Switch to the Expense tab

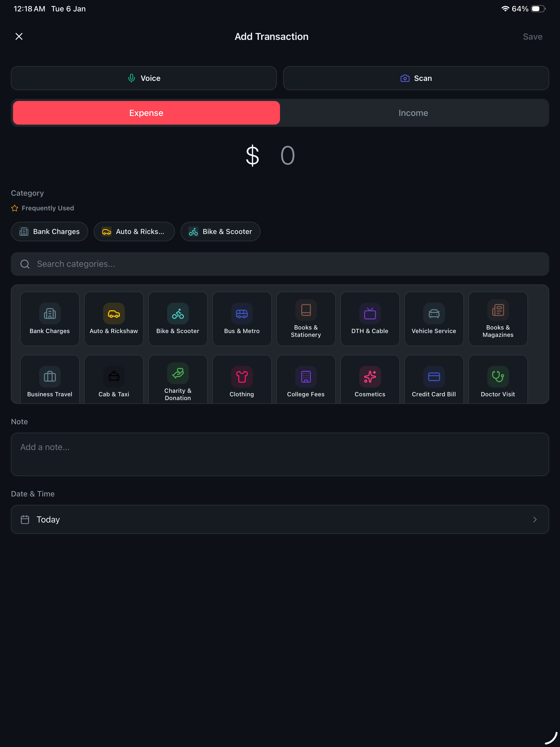(146, 113)
